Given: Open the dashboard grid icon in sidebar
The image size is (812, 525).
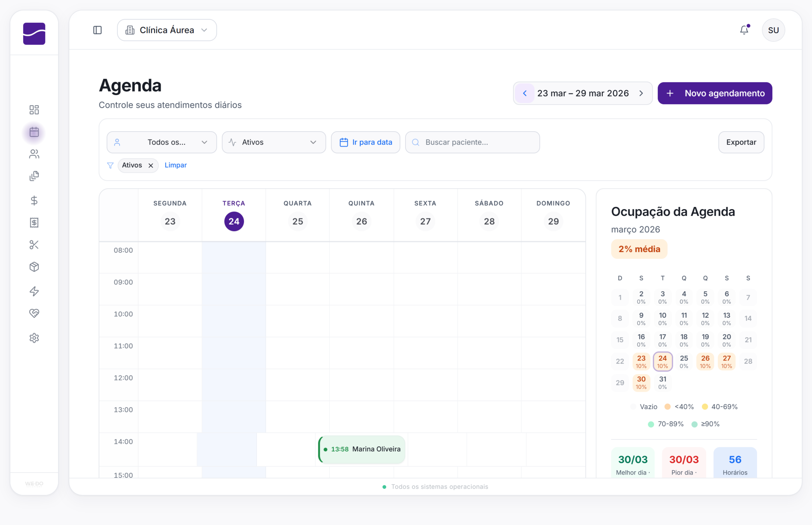Looking at the screenshot, I should click(34, 110).
